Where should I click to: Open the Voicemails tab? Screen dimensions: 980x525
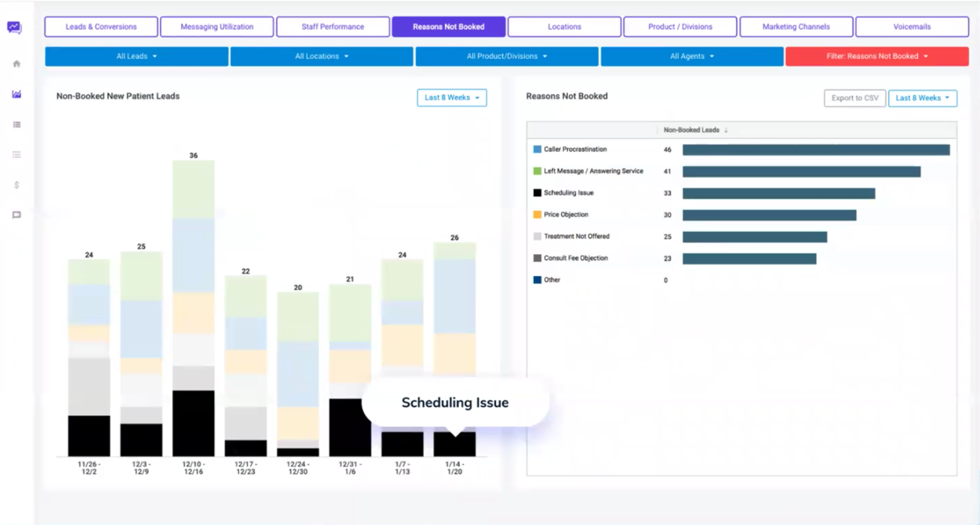coord(912,26)
